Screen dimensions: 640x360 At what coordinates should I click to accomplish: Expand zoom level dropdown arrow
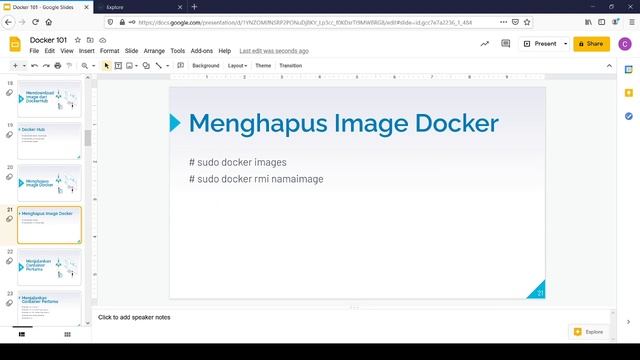point(93,66)
